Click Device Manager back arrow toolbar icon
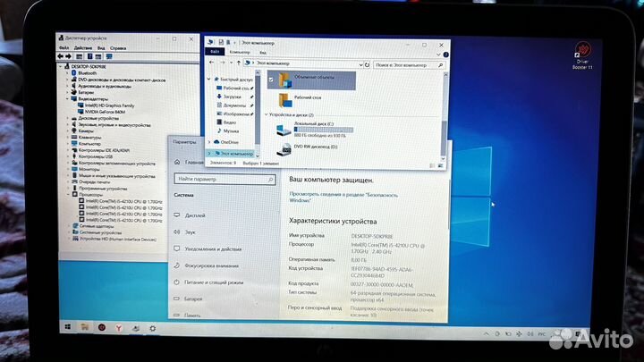 [61, 56]
